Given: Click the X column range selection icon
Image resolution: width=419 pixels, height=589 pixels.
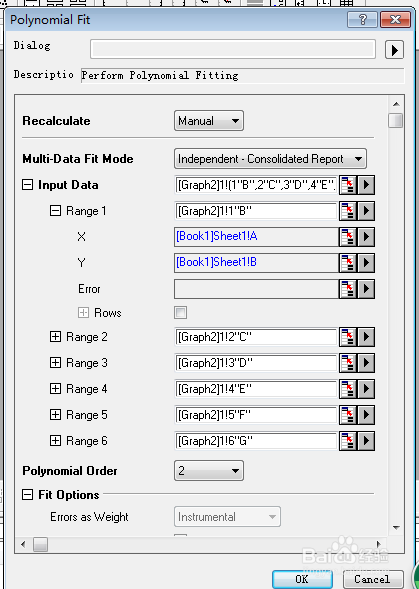Looking at the screenshot, I should (348, 237).
